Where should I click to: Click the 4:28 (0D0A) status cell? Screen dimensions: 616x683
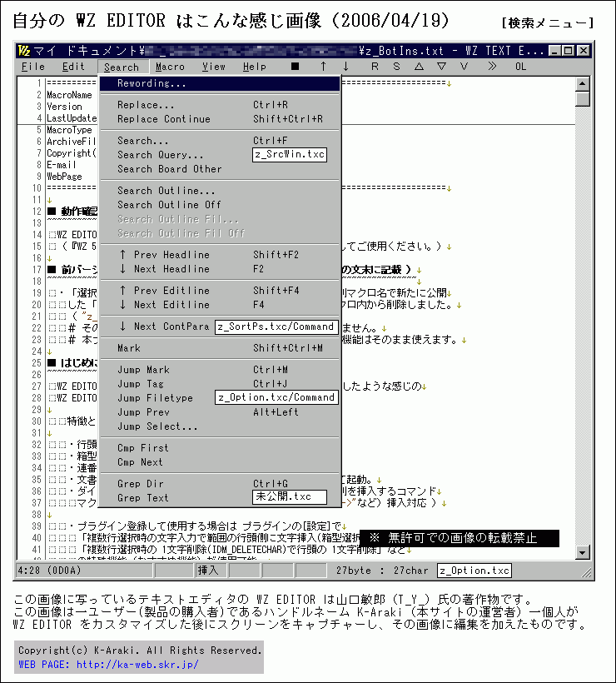click(85, 571)
